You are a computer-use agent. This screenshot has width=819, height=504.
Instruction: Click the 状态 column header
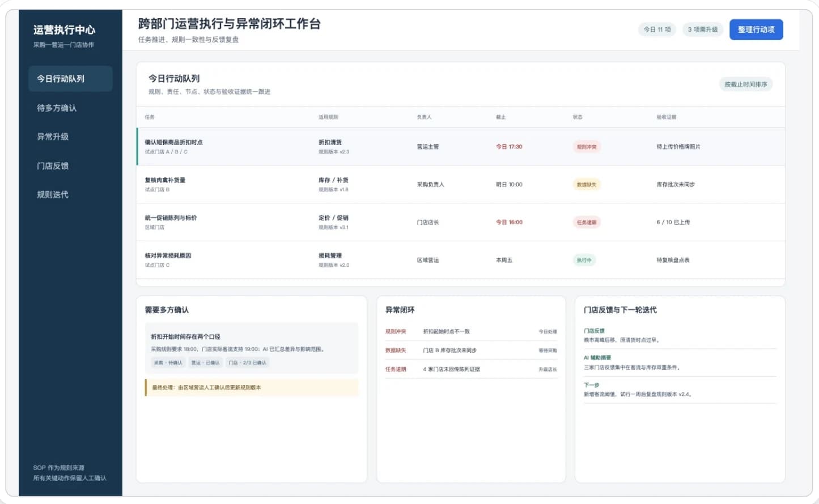click(577, 117)
